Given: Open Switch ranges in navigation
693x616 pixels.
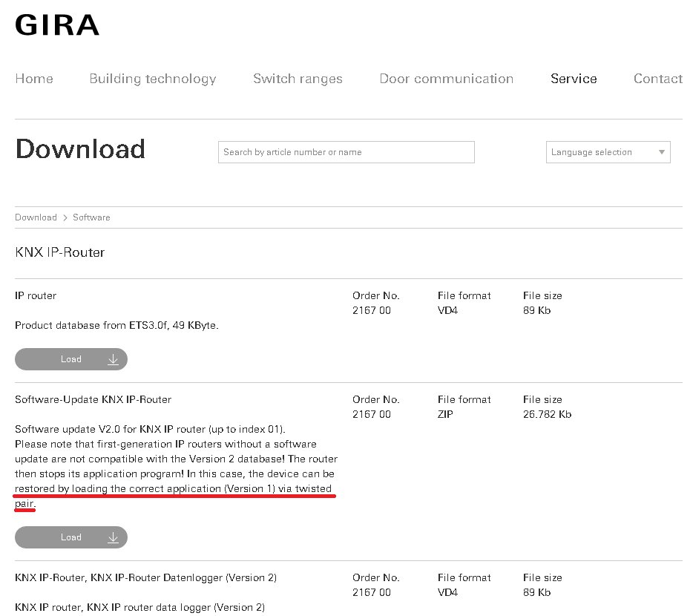Looking at the screenshot, I should click(298, 79).
